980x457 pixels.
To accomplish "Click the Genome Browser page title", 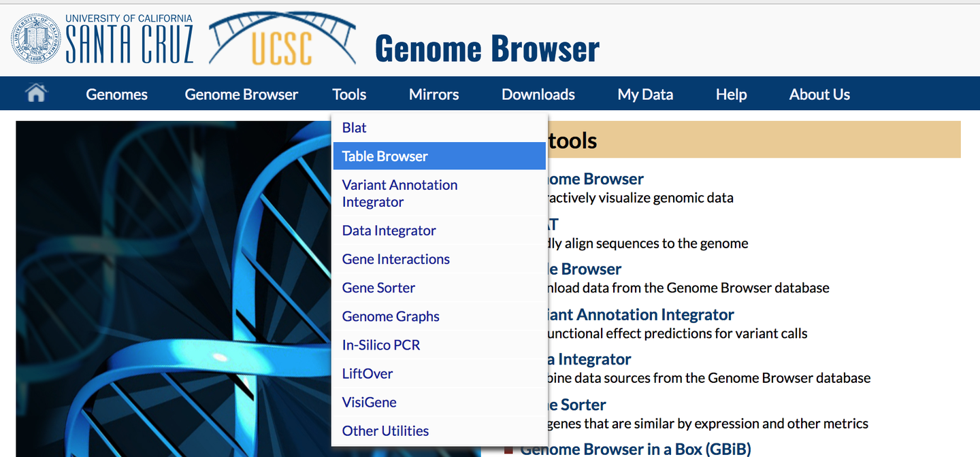I will click(487, 49).
